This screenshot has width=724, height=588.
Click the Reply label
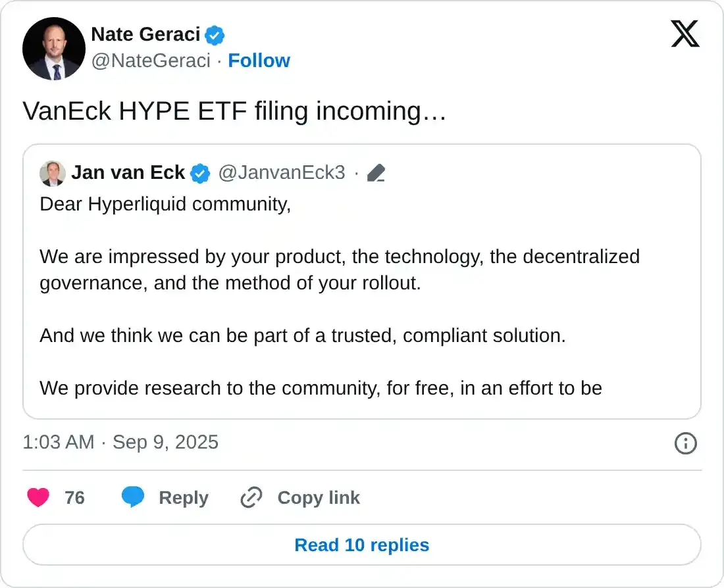[x=184, y=498]
